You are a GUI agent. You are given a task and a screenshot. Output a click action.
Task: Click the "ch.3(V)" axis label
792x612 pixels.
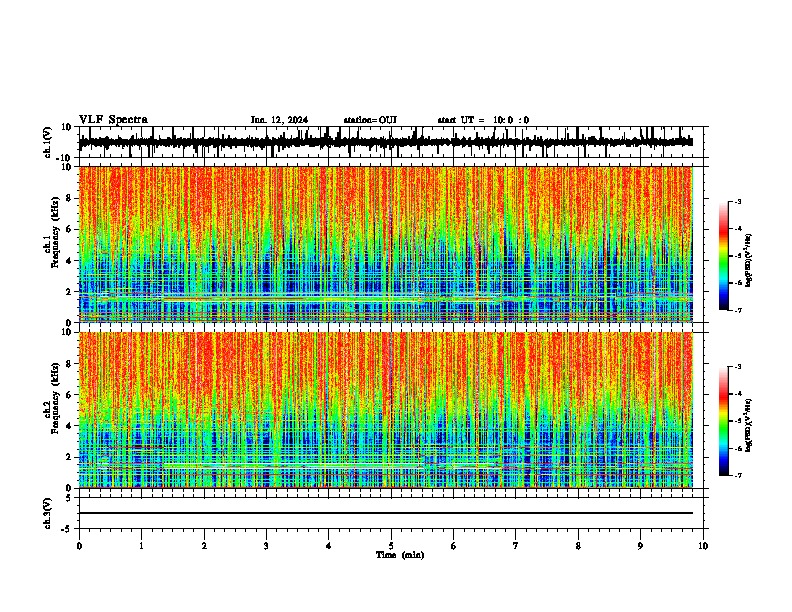click(48, 513)
